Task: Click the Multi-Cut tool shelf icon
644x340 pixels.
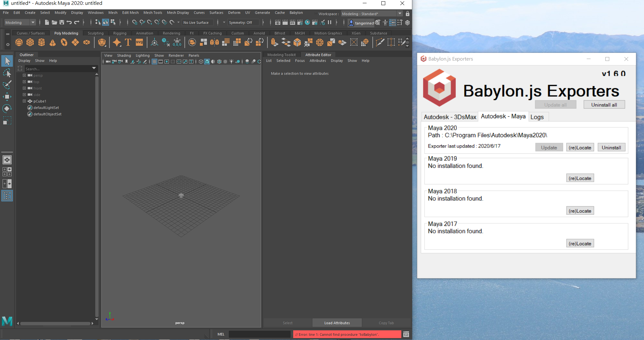Action: pos(380,42)
